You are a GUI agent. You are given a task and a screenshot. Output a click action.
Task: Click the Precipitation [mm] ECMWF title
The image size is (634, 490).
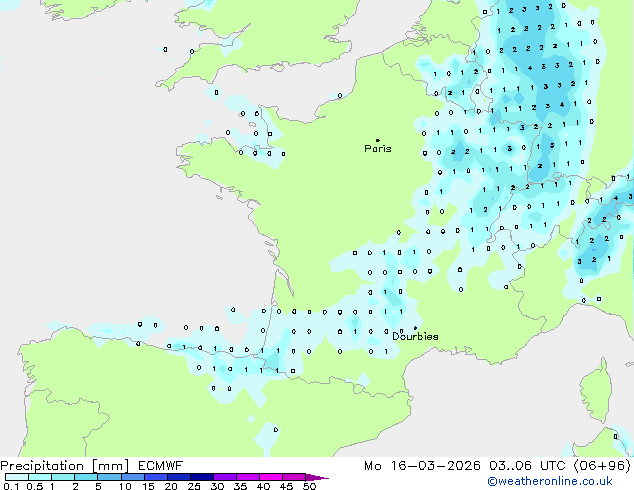pyautogui.click(x=92, y=466)
